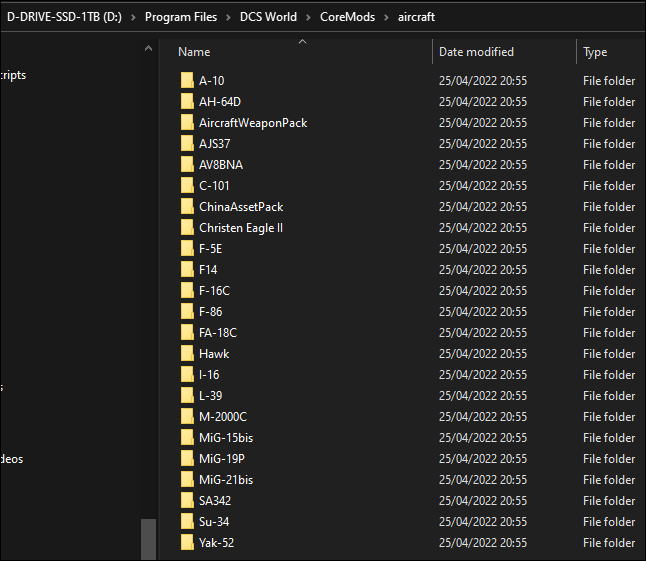Navigate to Program Files breadcrumb
Screen dimensions: 646x561
pos(181,17)
